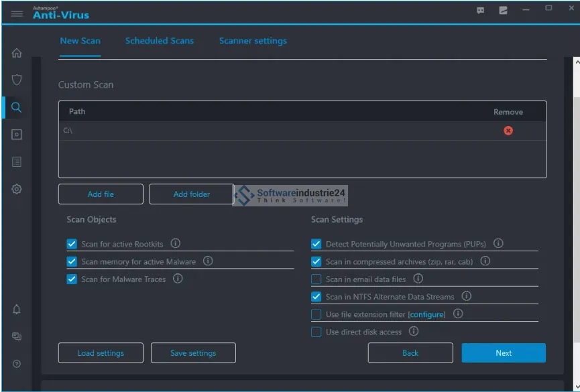580x392 pixels.
Task: Enable Scan in email data files
Action: tap(316, 279)
